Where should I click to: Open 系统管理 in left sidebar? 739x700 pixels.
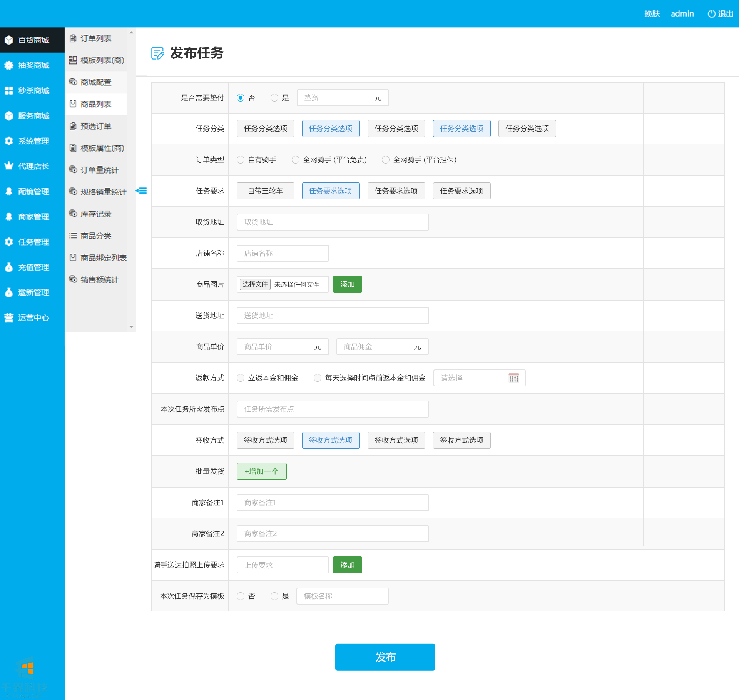[33, 141]
